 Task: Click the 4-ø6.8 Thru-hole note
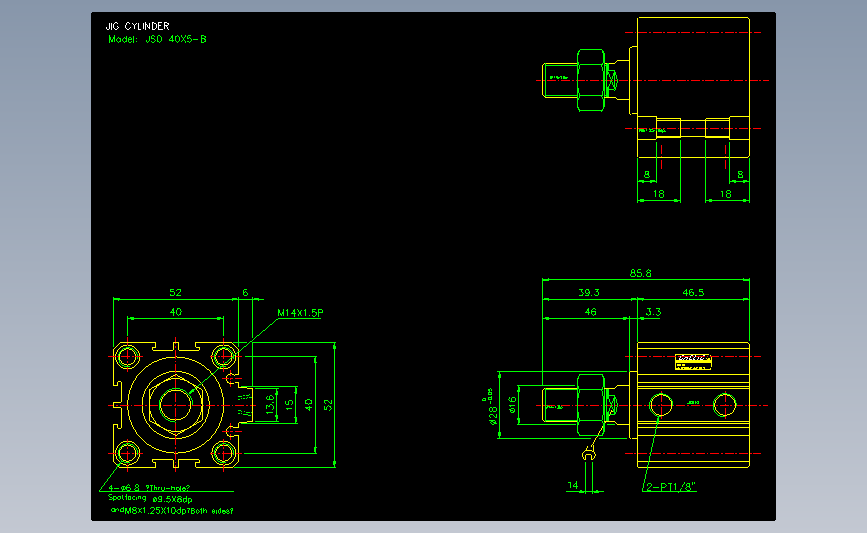click(x=149, y=488)
